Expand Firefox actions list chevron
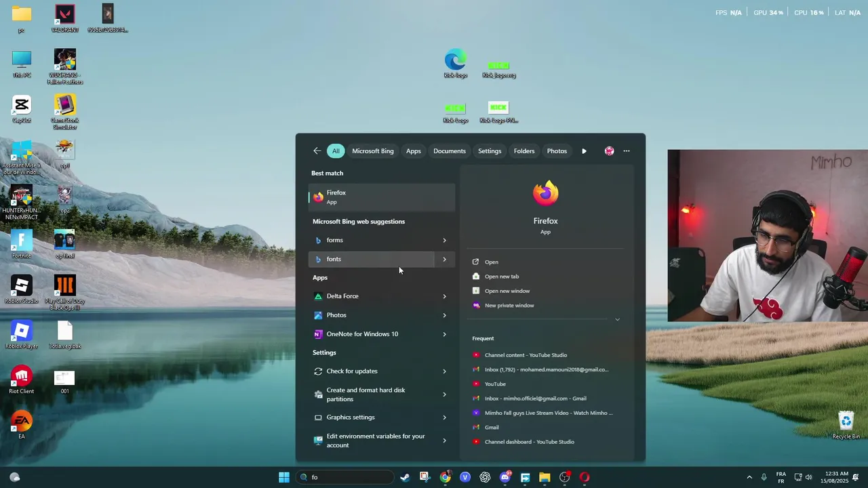The height and width of the screenshot is (488, 868). click(x=617, y=319)
